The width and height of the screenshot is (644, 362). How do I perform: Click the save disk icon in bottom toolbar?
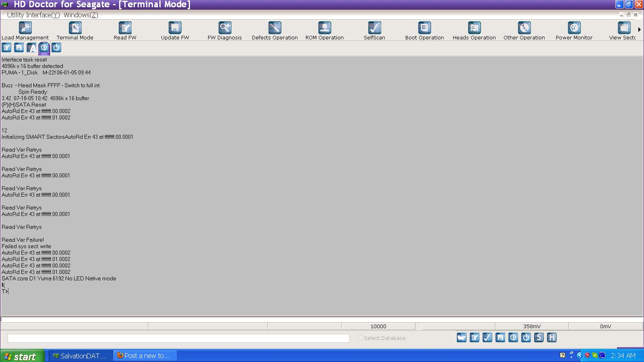pos(500,337)
